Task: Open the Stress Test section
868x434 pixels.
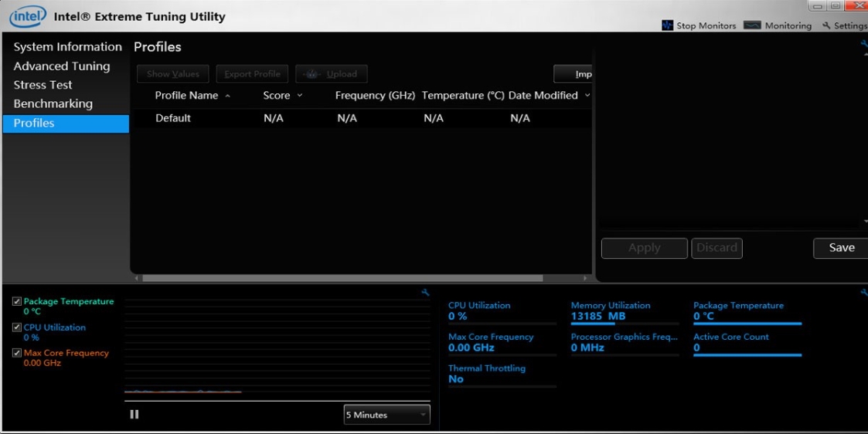Action: (x=43, y=85)
